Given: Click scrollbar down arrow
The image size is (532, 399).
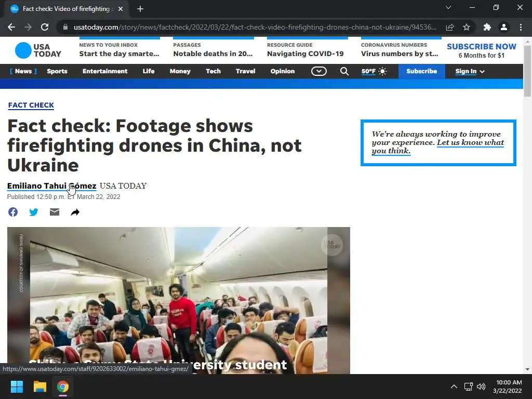Looking at the screenshot, I should (x=527, y=369).
